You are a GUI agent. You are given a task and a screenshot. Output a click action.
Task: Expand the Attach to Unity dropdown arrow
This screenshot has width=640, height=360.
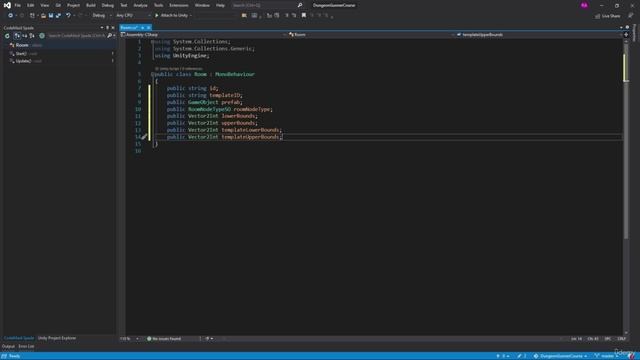click(x=191, y=16)
